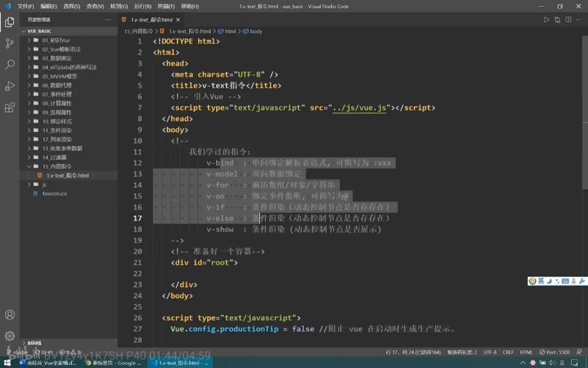The width and height of the screenshot is (588, 368).
Task: Click the Run file play icon
Action: coord(546,20)
